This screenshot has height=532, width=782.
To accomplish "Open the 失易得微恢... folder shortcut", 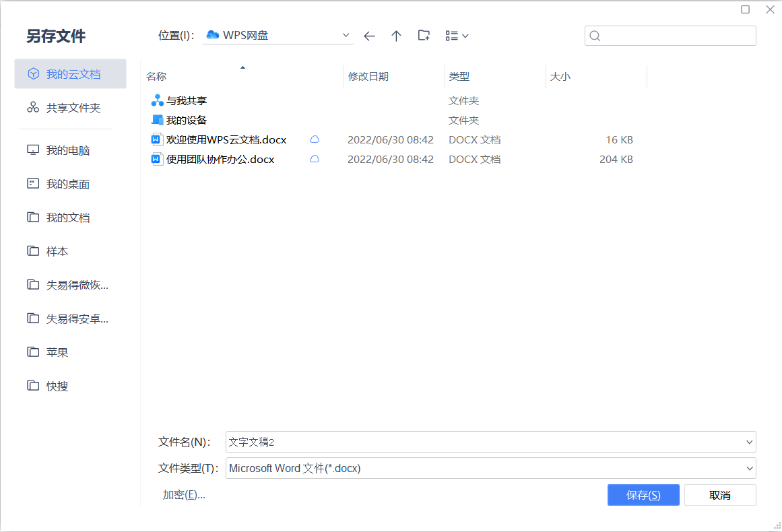I will pos(70,285).
